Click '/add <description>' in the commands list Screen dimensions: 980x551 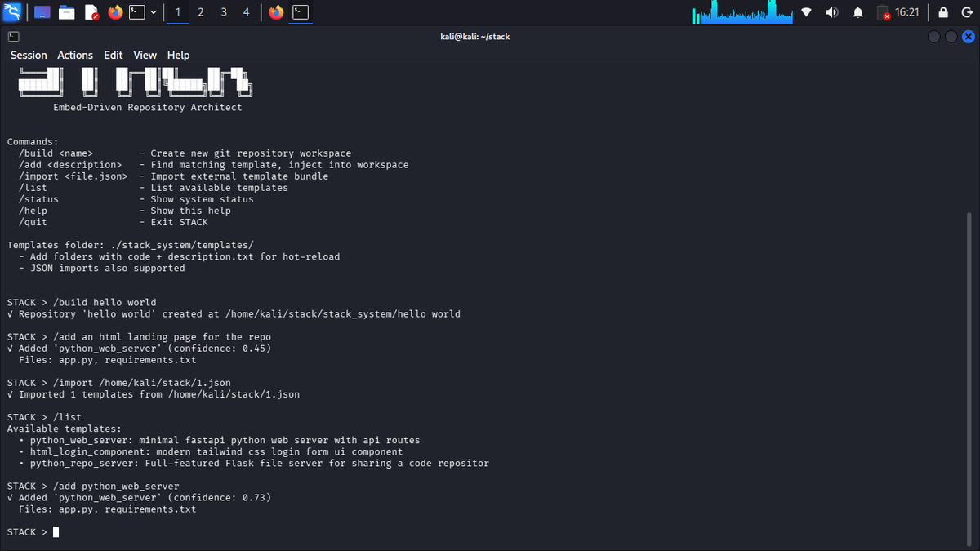coord(70,164)
